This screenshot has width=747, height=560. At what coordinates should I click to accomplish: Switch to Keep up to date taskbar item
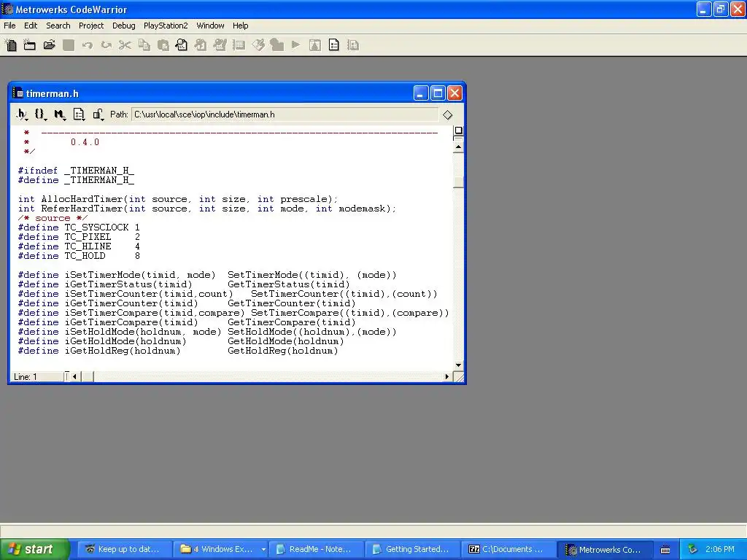point(123,549)
